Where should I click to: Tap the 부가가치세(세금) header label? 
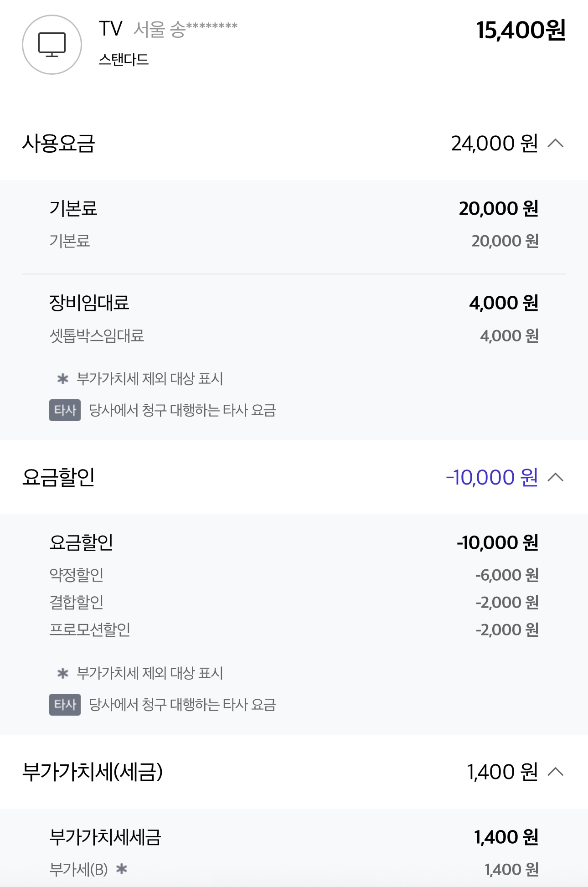[x=93, y=772]
